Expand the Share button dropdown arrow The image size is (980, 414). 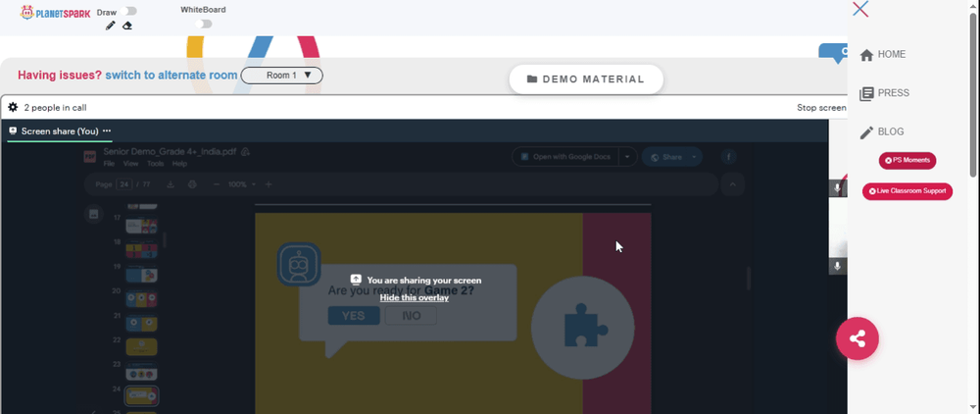(694, 157)
